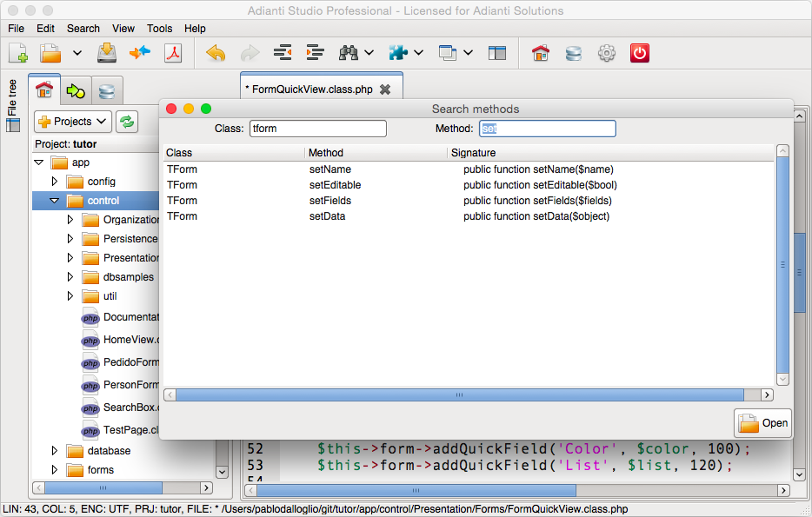
Task: Click the blue puzzle piece toolbar icon
Action: [398, 53]
